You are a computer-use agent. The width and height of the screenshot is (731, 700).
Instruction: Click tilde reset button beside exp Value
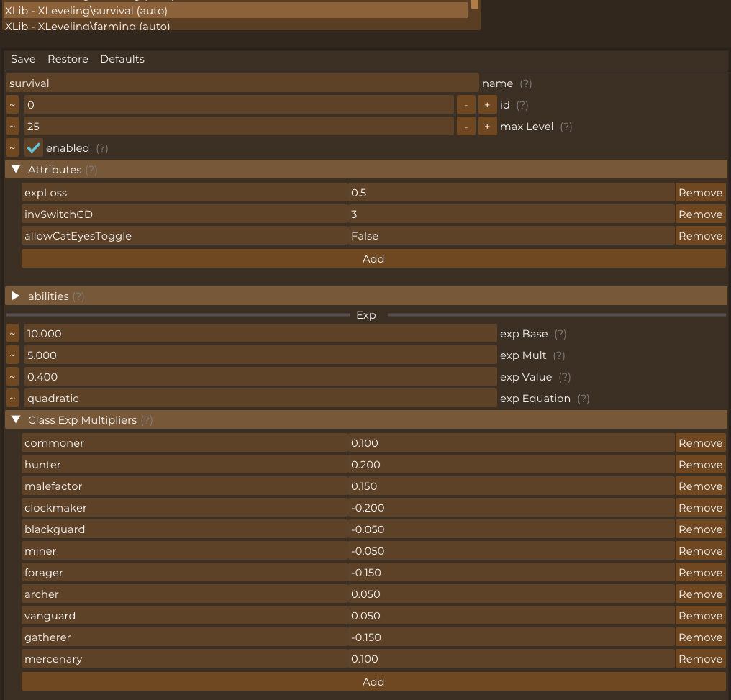click(12, 376)
